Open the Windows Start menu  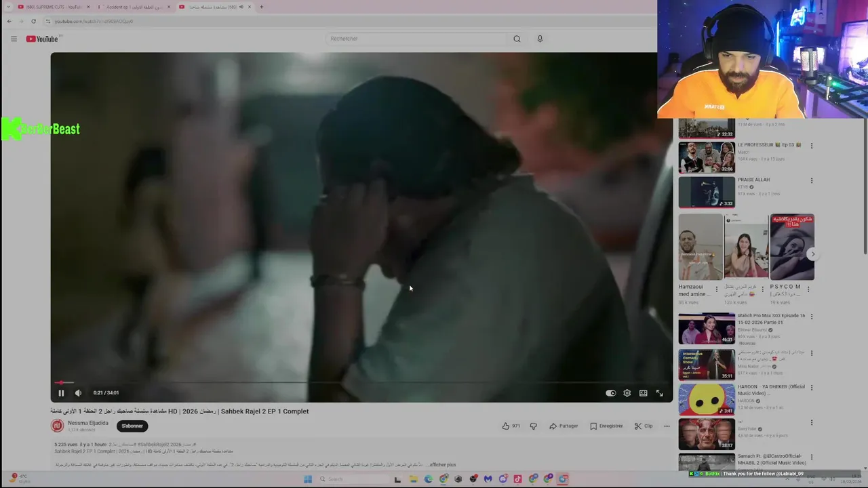point(307,479)
